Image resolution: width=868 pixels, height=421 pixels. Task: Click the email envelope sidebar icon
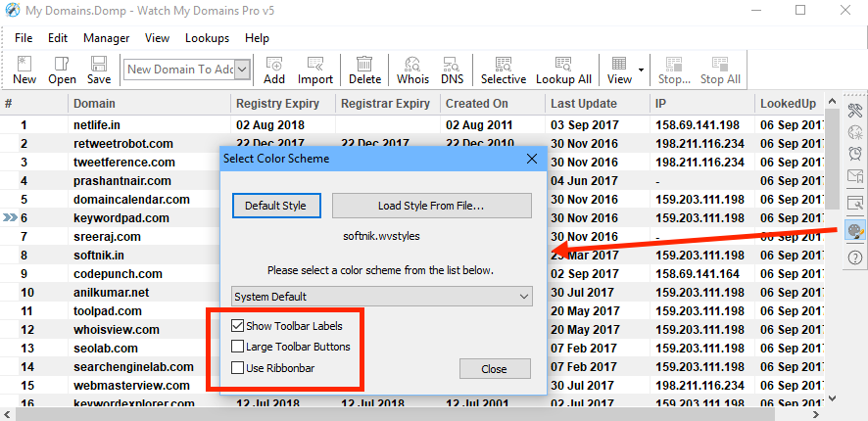point(855,176)
